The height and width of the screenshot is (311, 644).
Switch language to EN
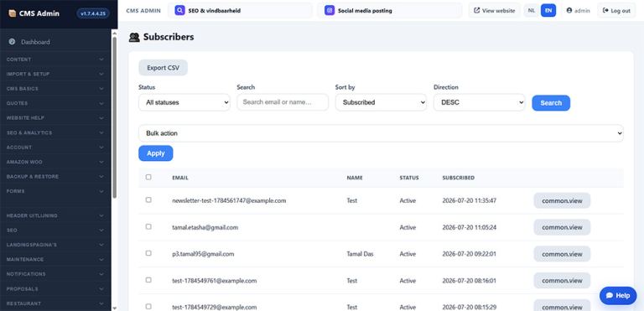pyautogui.click(x=548, y=11)
